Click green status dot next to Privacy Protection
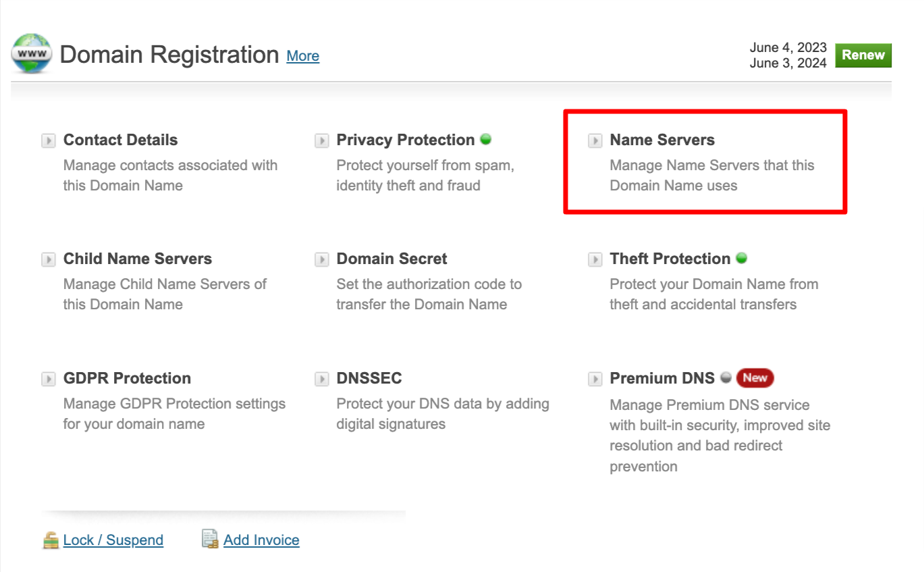924x572 pixels. point(485,139)
